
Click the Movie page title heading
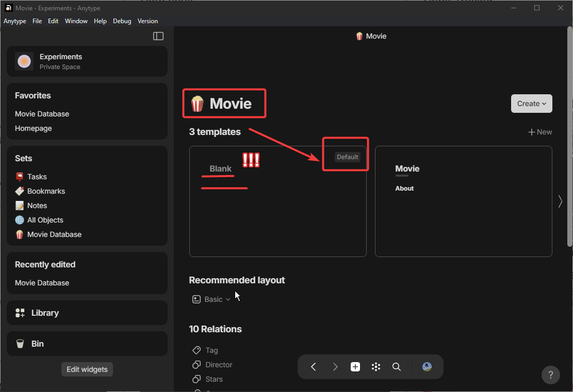pos(231,104)
